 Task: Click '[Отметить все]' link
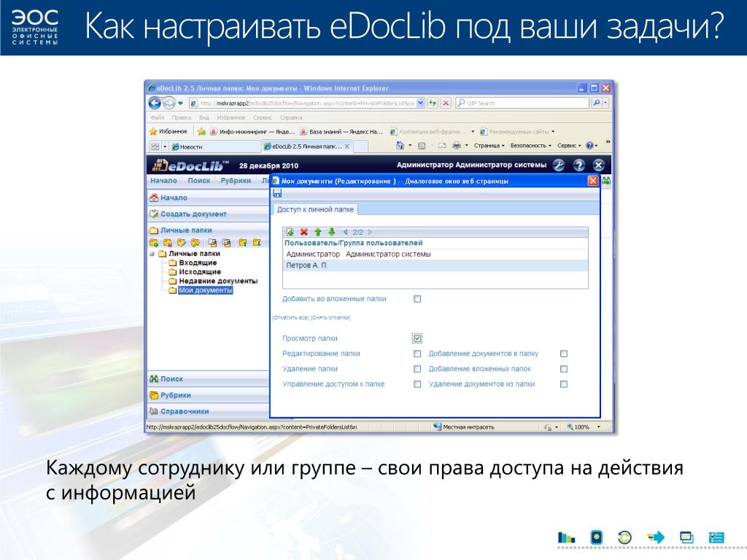(x=290, y=318)
